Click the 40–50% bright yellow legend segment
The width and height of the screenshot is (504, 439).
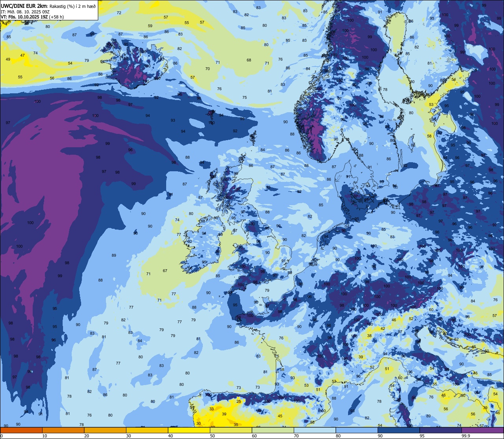point(189,430)
